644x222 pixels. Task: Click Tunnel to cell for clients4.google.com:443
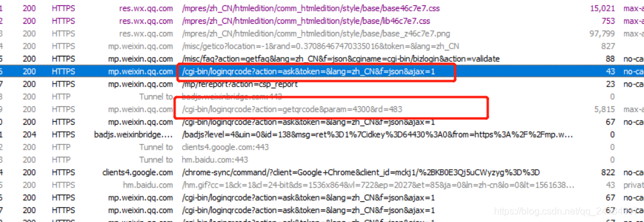pos(156,148)
